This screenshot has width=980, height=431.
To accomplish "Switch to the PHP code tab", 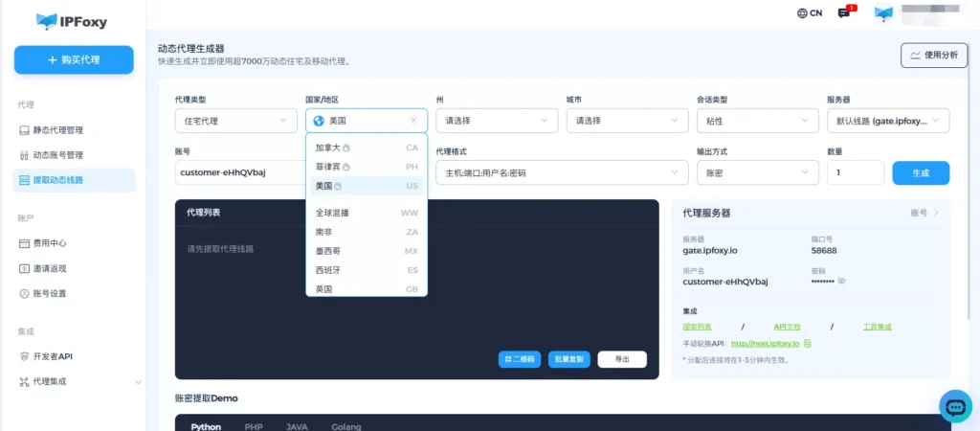I will (x=254, y=426).
